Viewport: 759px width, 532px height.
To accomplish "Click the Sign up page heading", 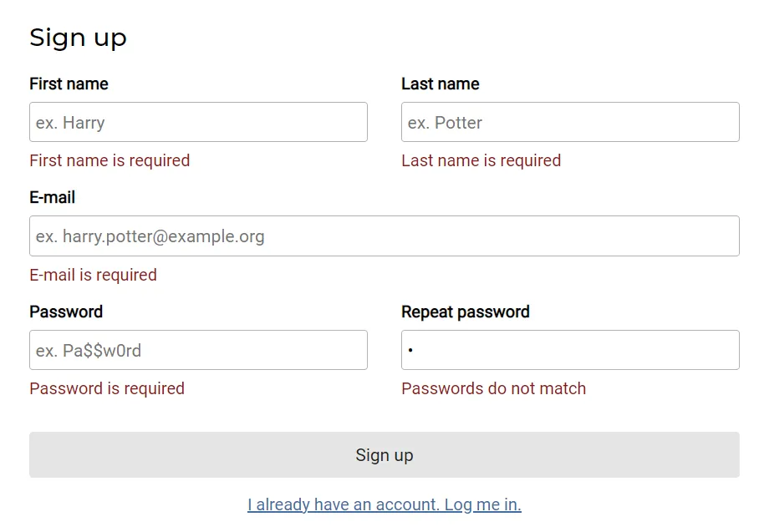I will (78, 37).
